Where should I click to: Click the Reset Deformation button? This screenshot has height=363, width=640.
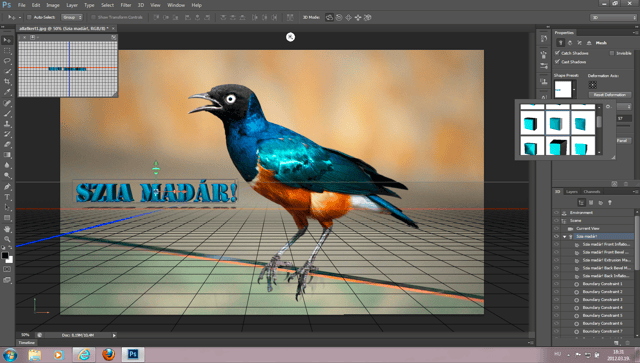pyautogui.click(x=610, y=95)
